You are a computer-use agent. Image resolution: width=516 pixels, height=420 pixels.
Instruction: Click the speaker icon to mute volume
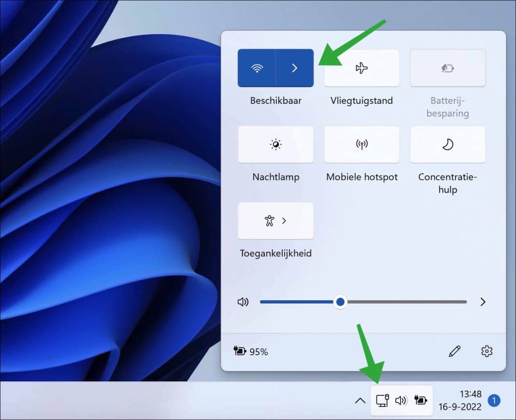pos(243,302)
